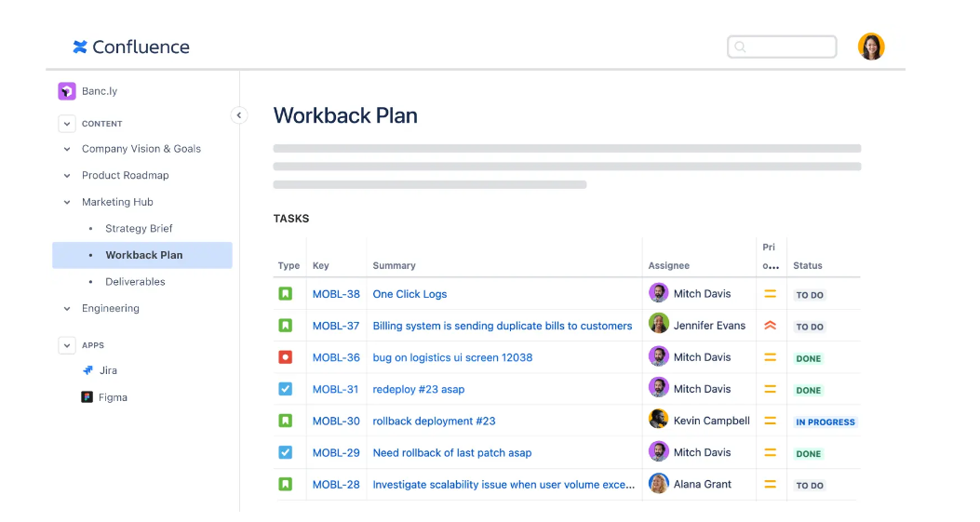This screenshot has width=980, height=522.
Task: Open Need rollback of last patch link
Action: (452, 452)
